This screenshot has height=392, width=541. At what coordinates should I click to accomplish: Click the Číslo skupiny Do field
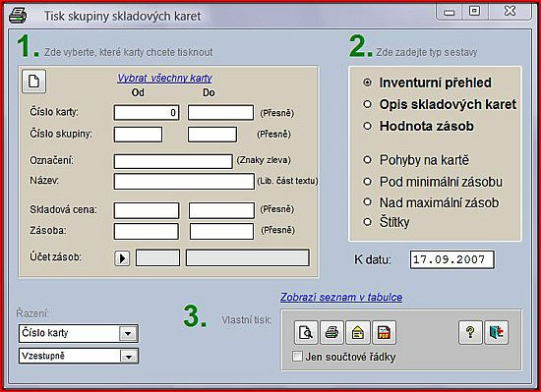[212, 135]
